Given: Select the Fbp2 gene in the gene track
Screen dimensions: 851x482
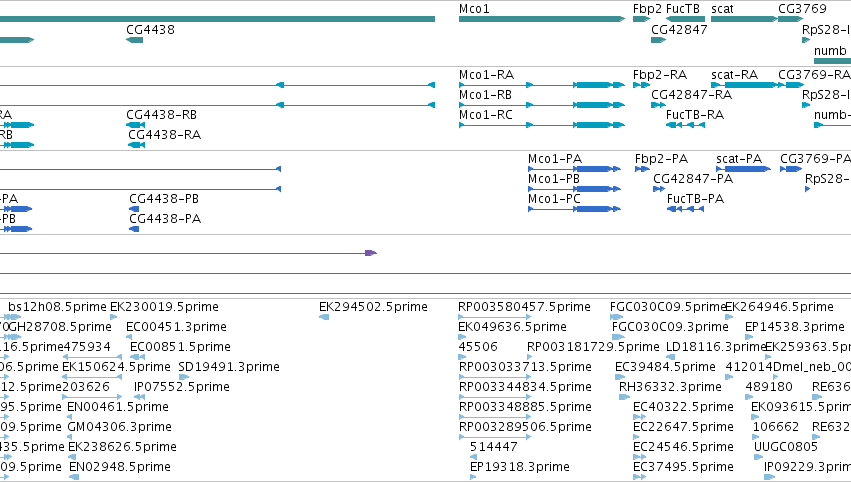Looking at the screenshot, I should [x=642, y=19].
